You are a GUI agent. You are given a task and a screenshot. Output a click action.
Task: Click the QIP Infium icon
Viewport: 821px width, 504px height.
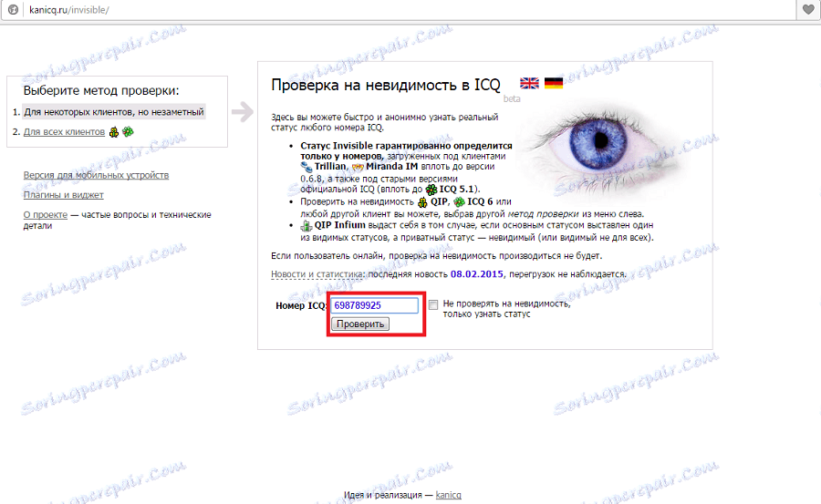[x=306, y=226]
